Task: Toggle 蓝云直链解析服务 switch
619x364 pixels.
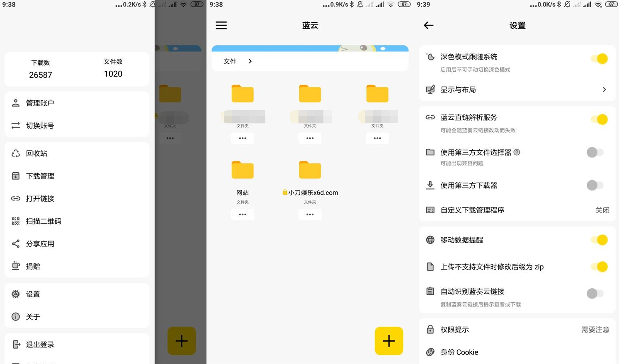Action: coord(600,119)
